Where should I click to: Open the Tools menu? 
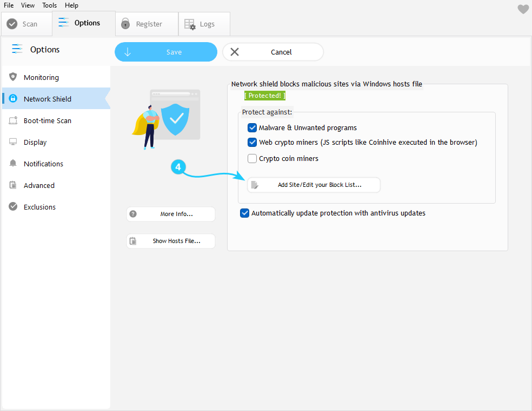pos(49,5)
